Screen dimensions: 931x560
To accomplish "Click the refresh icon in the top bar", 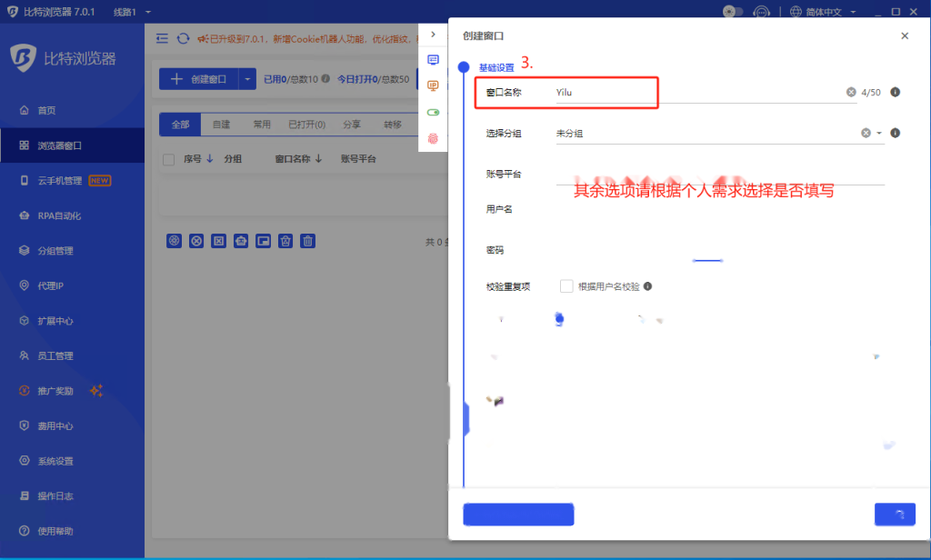I will [183, 38].
